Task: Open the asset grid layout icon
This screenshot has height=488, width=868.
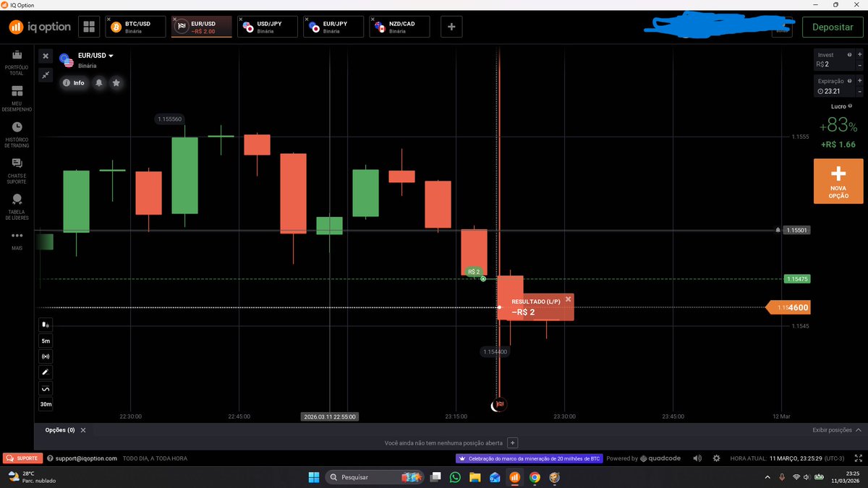Action: coord(89,27)
